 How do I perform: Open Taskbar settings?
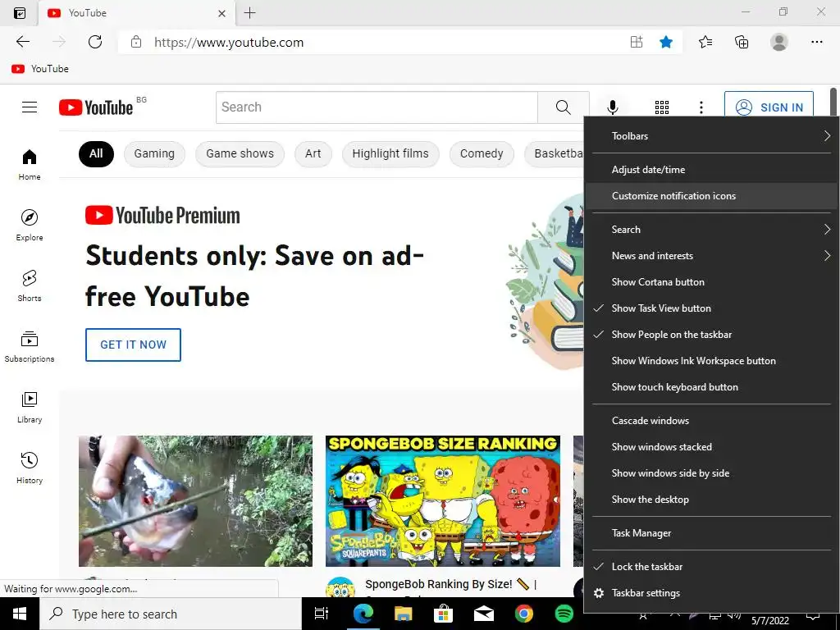pos(712,593)
